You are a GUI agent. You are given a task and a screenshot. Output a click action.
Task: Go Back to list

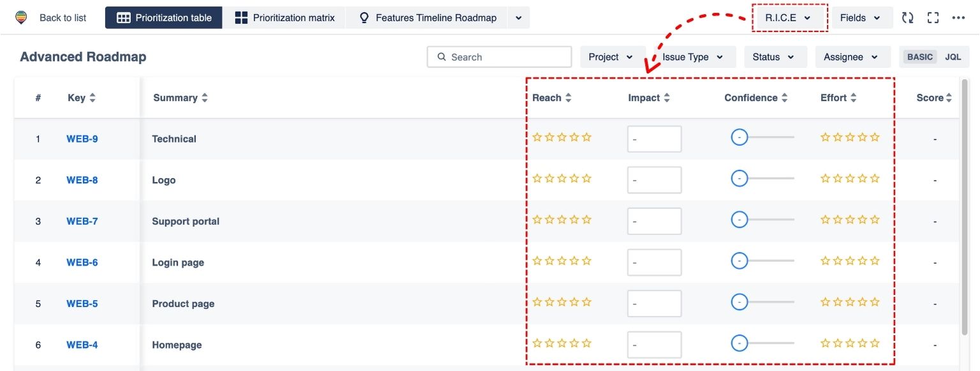[63, 18]
